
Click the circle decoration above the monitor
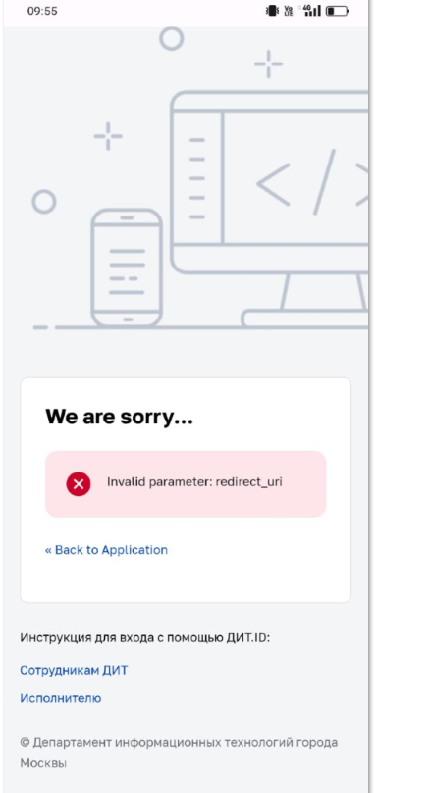(x=171, y=38)
